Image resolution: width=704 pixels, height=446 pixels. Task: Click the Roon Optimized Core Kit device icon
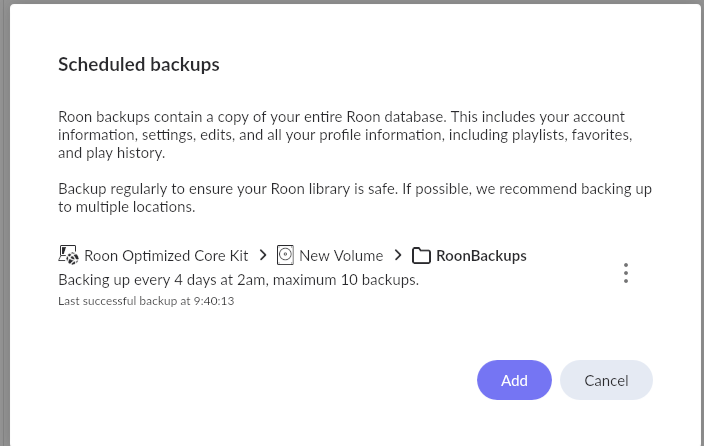tap(68, 255)
